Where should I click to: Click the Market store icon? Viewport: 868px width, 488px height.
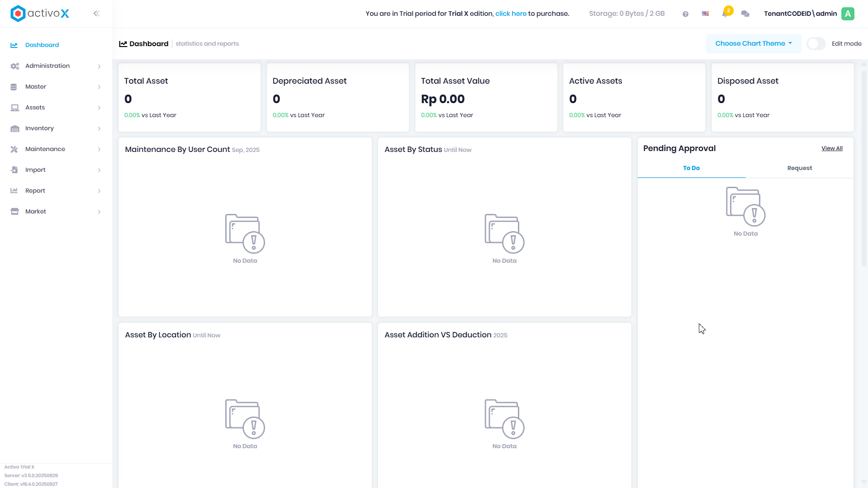(x=14, y=212)
